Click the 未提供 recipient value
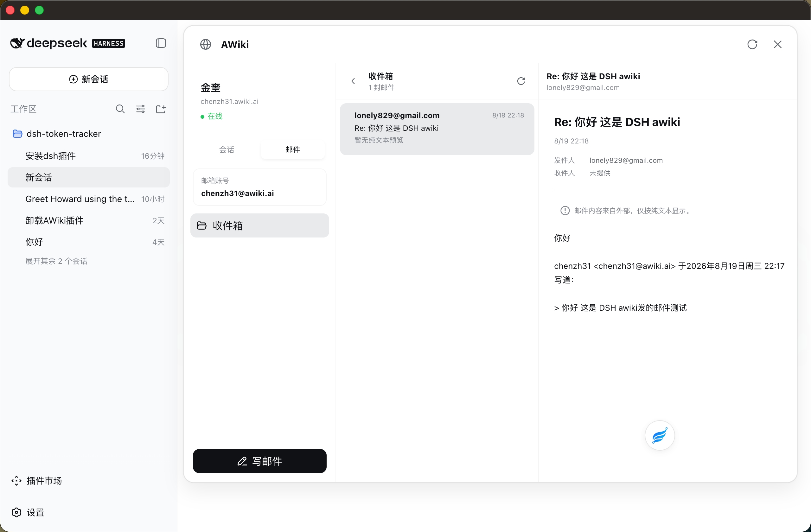Image resolution: width=811 pixels, height=532 pixels. pyautogui.click(x=600, y=173)
